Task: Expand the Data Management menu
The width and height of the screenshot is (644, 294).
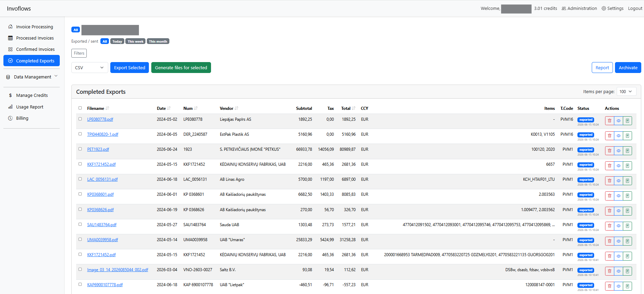Action: pyautogui.click(x=32, y=77)
